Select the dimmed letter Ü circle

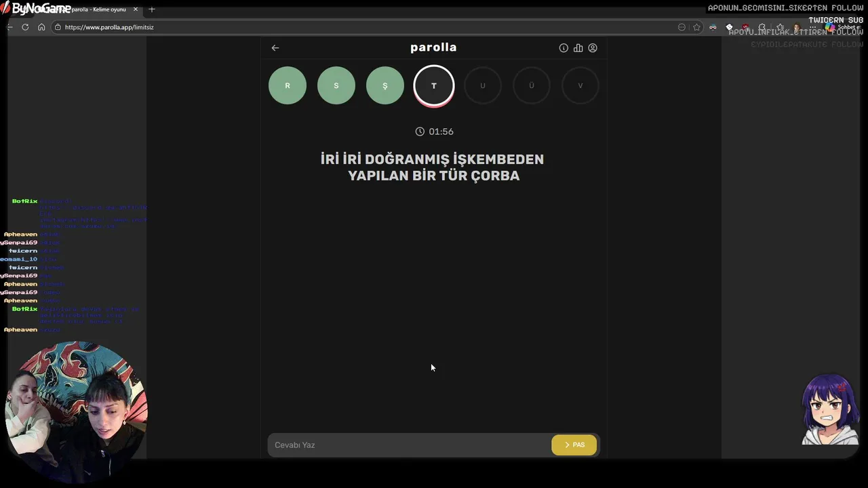[x=532, y=85]
